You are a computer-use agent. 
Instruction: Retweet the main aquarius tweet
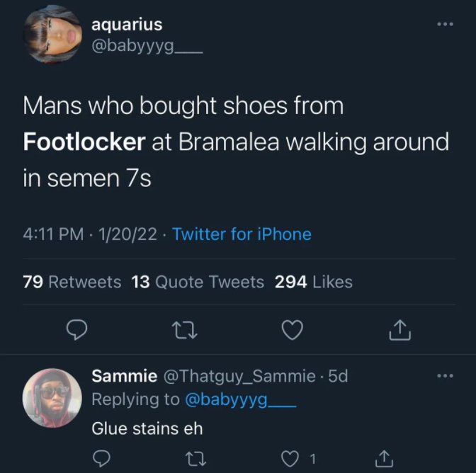(185, 329)
